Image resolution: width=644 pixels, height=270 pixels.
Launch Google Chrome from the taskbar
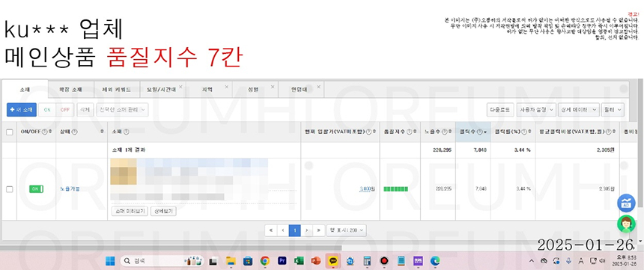coord(265,260)
